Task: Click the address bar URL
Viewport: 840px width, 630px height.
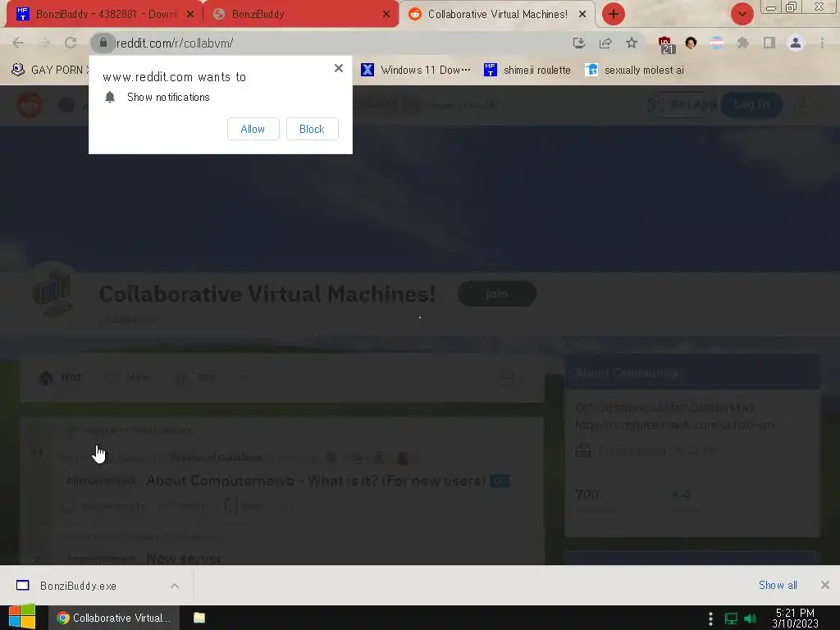Action: (x=175, y=43)
